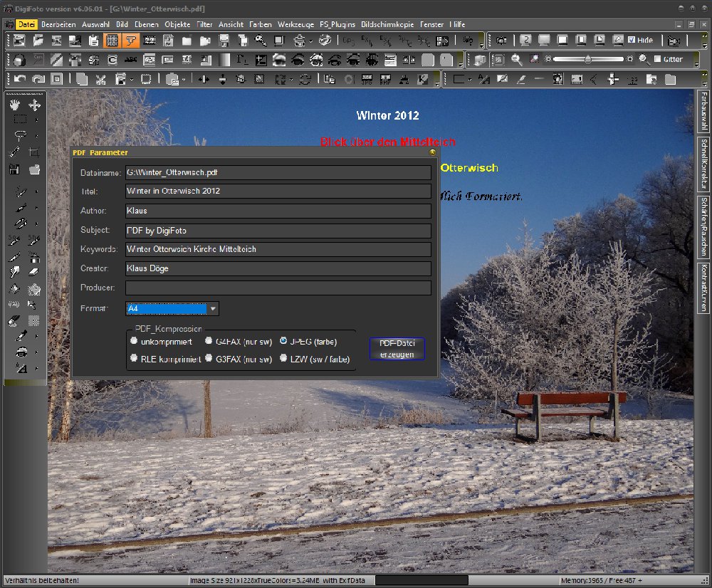Click the scissors Cut icon
This screenshot has height=588, width=712.
(100, 79)
